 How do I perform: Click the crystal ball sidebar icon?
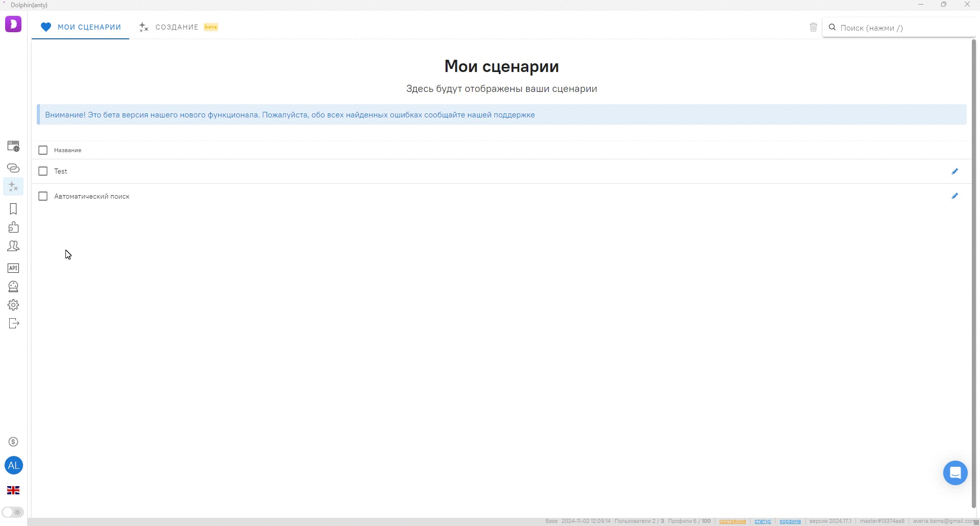[x=13, y=286]
